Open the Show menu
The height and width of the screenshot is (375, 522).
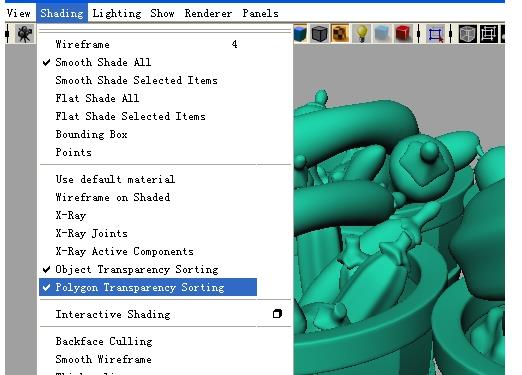click(162, 13)
